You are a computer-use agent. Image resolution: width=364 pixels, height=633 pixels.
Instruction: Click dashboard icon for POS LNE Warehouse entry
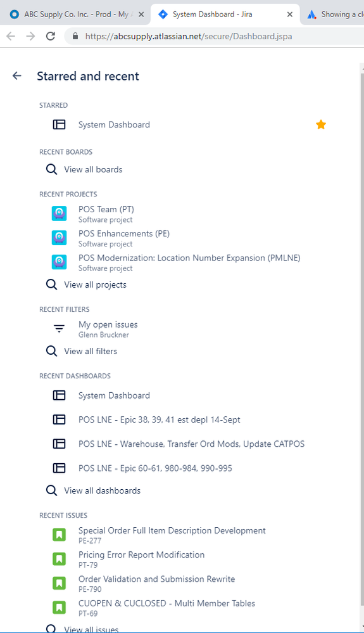(x=60, y=444)
